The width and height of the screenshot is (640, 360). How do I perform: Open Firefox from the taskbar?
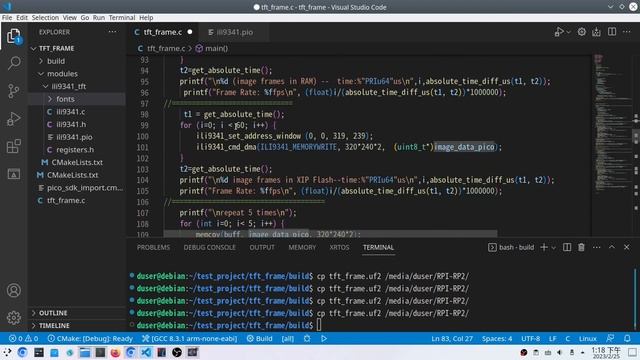pyautogui.click(x=115, y=352)
